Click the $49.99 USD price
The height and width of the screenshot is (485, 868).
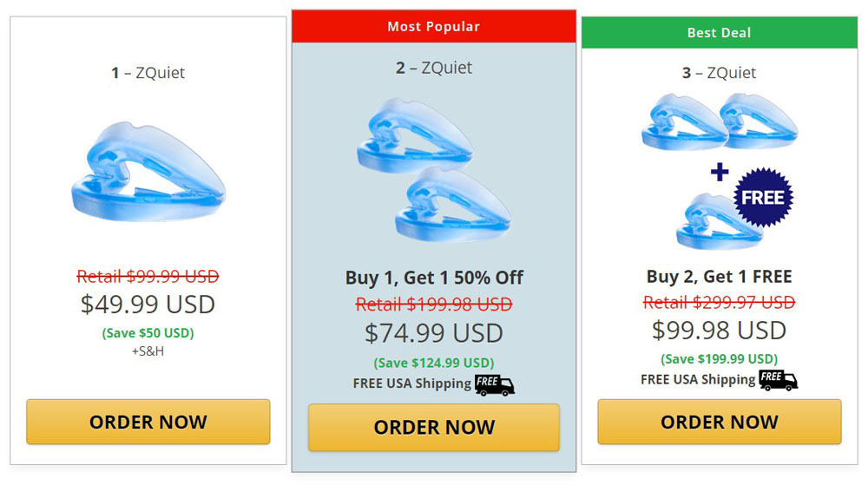[x=148, y=305]
